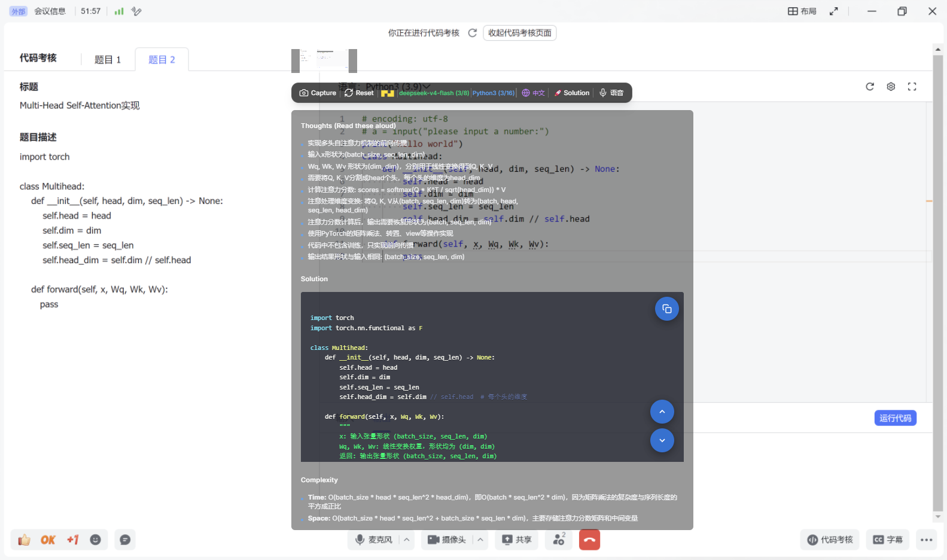This screenshot has width=947, height=560.
Task: Click blue down-chevron circle button
Action: click(x=662, y=440)
